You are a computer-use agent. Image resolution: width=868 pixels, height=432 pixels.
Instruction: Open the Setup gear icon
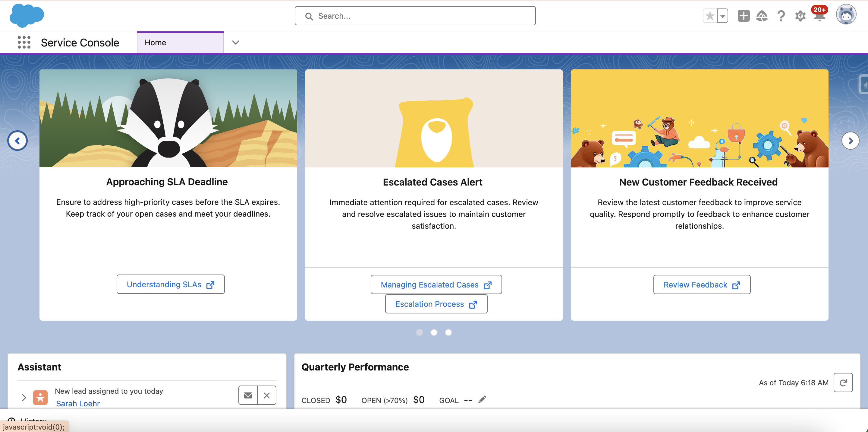click(800, 16)
